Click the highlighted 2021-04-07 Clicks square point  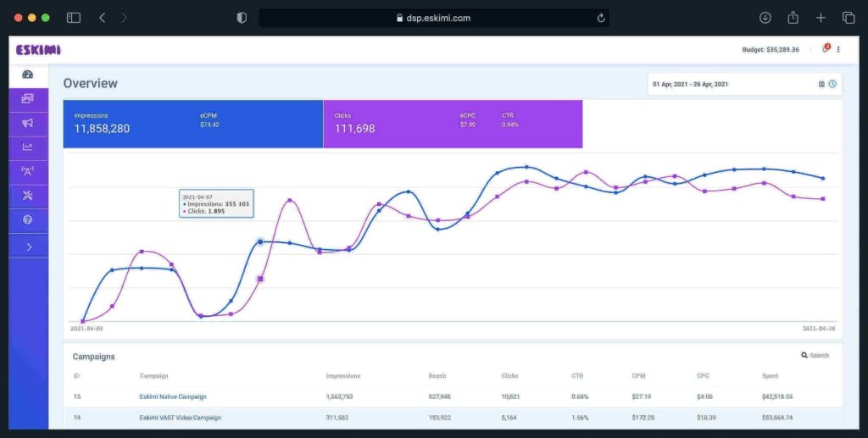click(260, 279)
